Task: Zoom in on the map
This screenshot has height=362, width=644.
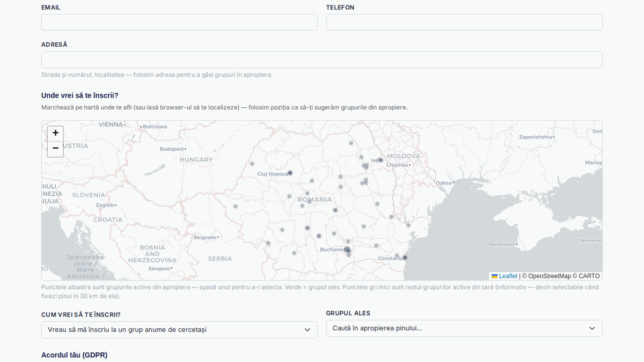Action: tap(55, 133)
